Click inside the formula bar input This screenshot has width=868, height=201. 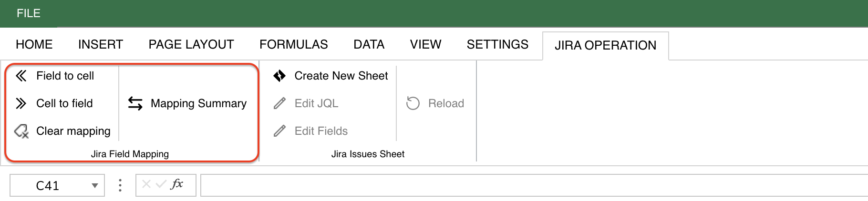pos(525,185)
